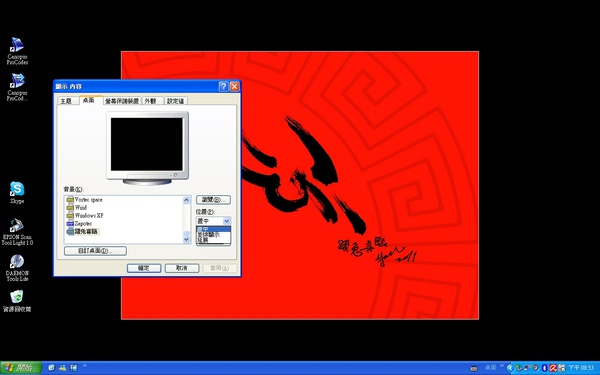Click the red antivirus tray icon
Screen dimensions: 600x375
[x=553, y=368]
